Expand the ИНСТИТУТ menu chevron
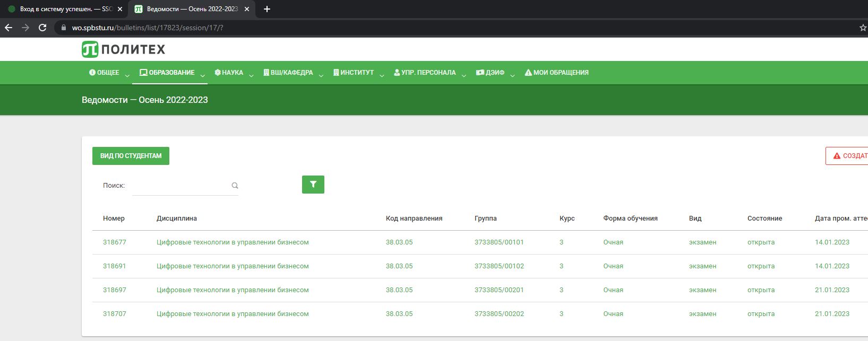Viewport: 868px width, 341px height. point(382,76)
